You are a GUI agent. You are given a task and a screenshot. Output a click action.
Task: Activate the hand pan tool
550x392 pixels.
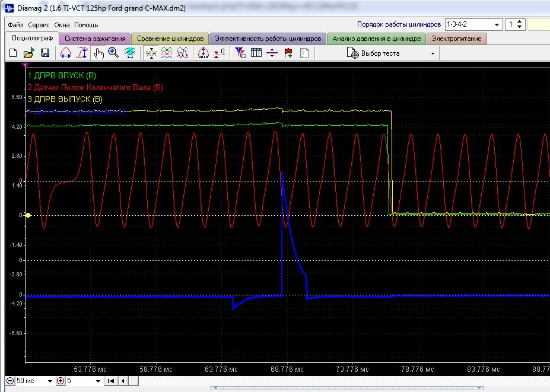pyautogui.click(x=98, y=53)
